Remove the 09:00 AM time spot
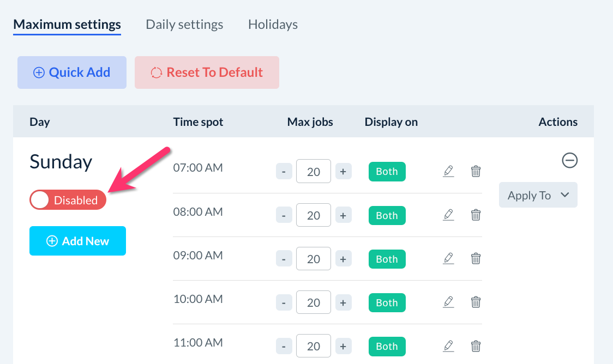The image size is (613, 364). click(x=476, y=259)
